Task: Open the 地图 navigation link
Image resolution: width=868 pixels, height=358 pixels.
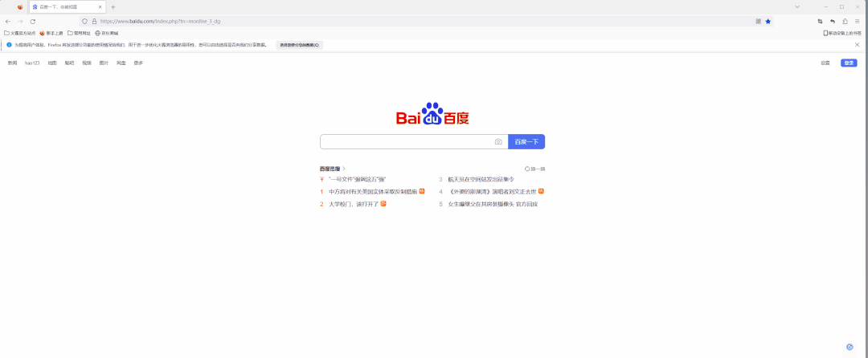Action: tap(52, 63)
